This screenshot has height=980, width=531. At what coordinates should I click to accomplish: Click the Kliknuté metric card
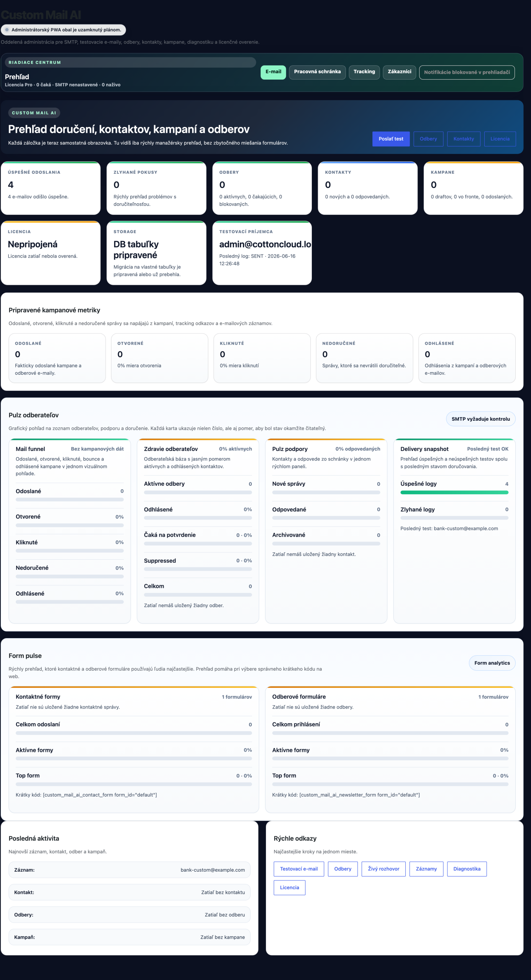pyautogui.click(x=262, y=358)
